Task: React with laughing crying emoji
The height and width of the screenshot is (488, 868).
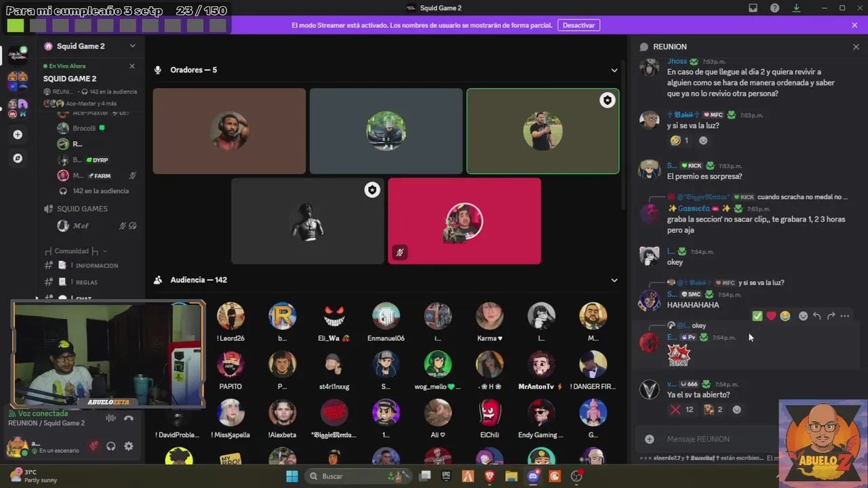Action: tap(785, 316)
